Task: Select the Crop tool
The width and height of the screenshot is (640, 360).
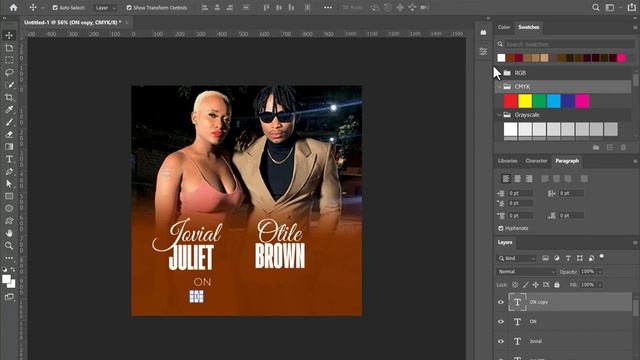Action: pyautogui.click(x=9, y=98)
